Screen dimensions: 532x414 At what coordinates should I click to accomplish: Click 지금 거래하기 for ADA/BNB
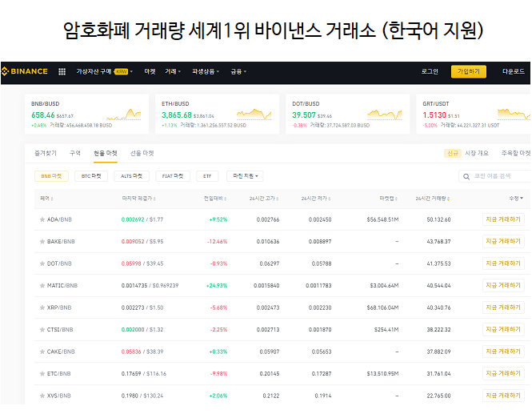click(x=503, y=219)
